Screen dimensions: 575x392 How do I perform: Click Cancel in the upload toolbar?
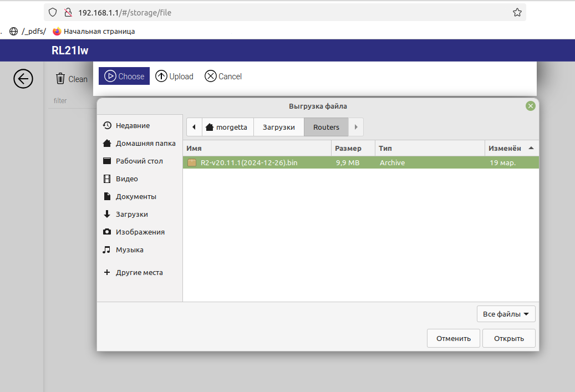pos(223,77)
